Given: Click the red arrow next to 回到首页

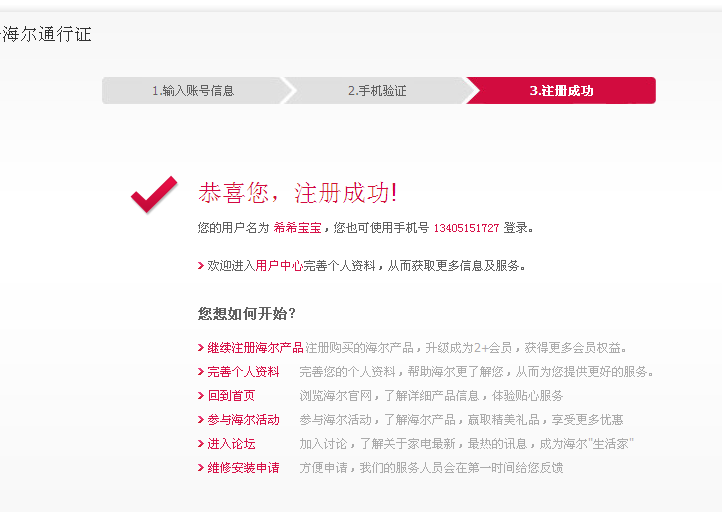Looking at the screenshot, I should point(201,396).
